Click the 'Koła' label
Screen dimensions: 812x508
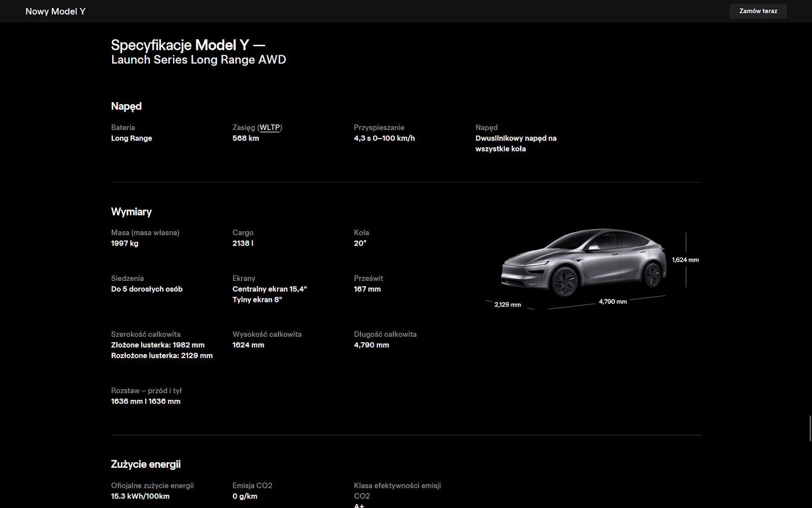click(361, 233)
